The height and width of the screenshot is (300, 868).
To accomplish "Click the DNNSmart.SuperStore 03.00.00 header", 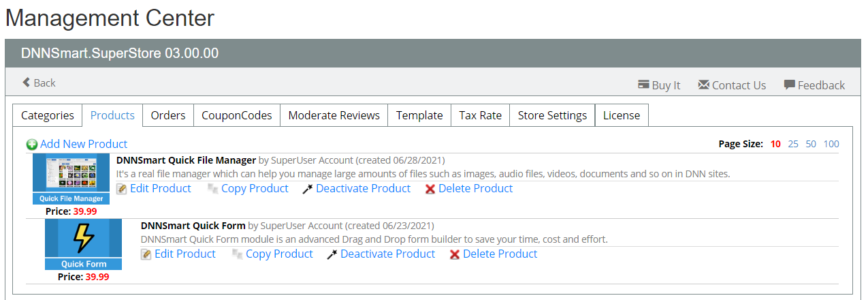I will click(x=120, y=53).
